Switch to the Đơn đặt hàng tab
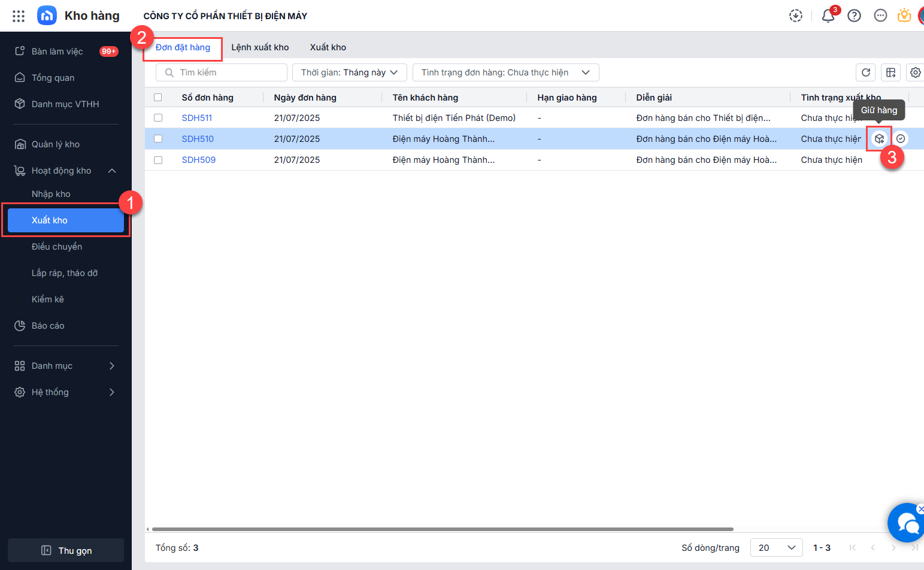924x570 pixels. [183, 47]
